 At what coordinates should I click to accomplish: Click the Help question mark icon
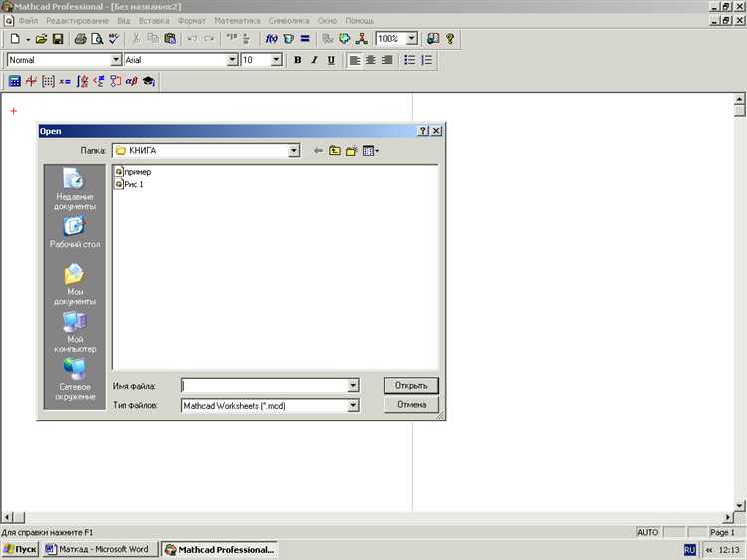point(450,39)
